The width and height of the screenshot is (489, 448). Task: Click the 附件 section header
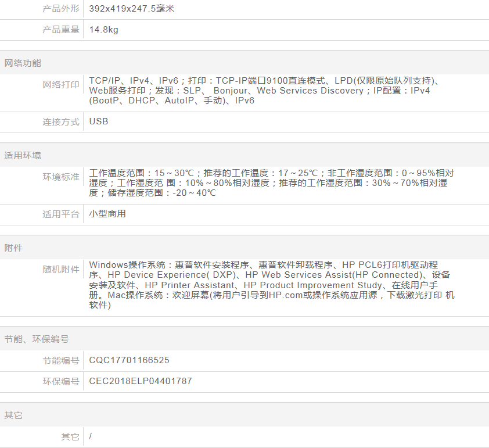pyautogui.click(x=13, y=248)
